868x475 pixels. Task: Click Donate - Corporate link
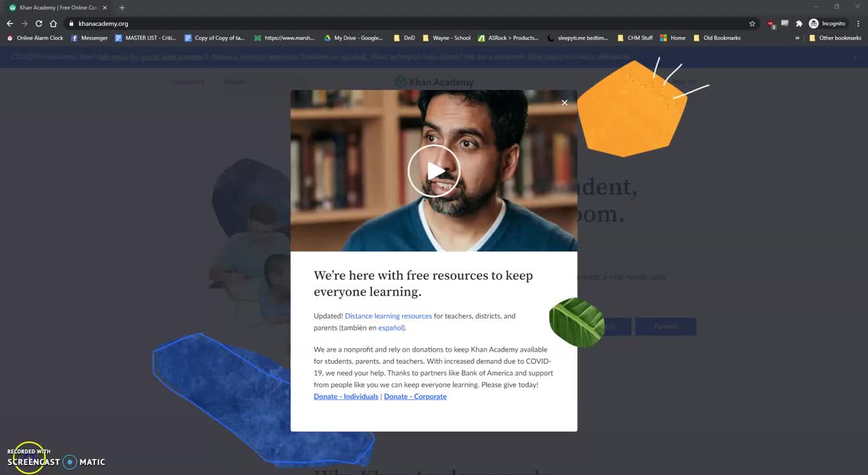click(415, 396)
